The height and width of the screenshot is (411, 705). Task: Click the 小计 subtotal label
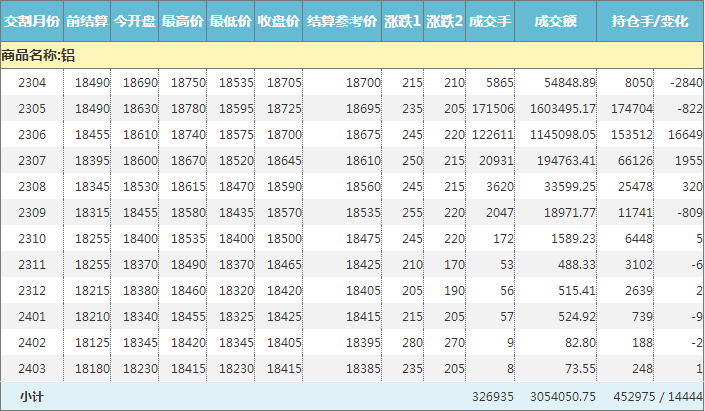(x=30, y=397)
